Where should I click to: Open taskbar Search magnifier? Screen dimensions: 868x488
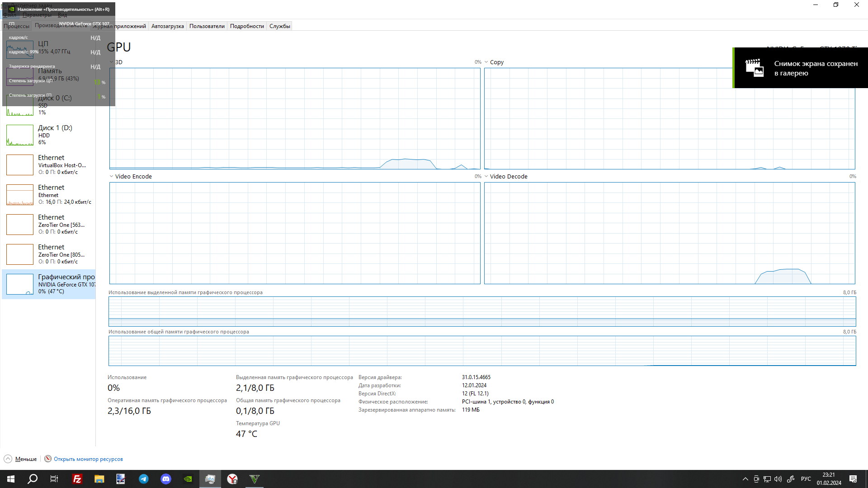[33, 479]
